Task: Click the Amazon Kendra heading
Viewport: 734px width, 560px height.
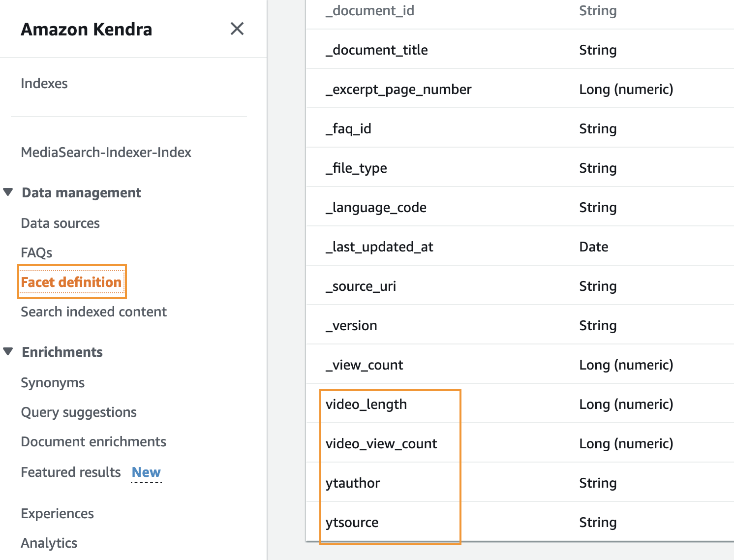Action: click(87, 30)
